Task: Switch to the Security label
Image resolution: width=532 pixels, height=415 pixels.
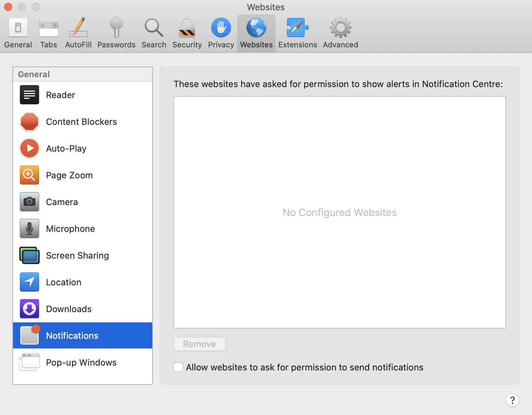Action: 187,45
